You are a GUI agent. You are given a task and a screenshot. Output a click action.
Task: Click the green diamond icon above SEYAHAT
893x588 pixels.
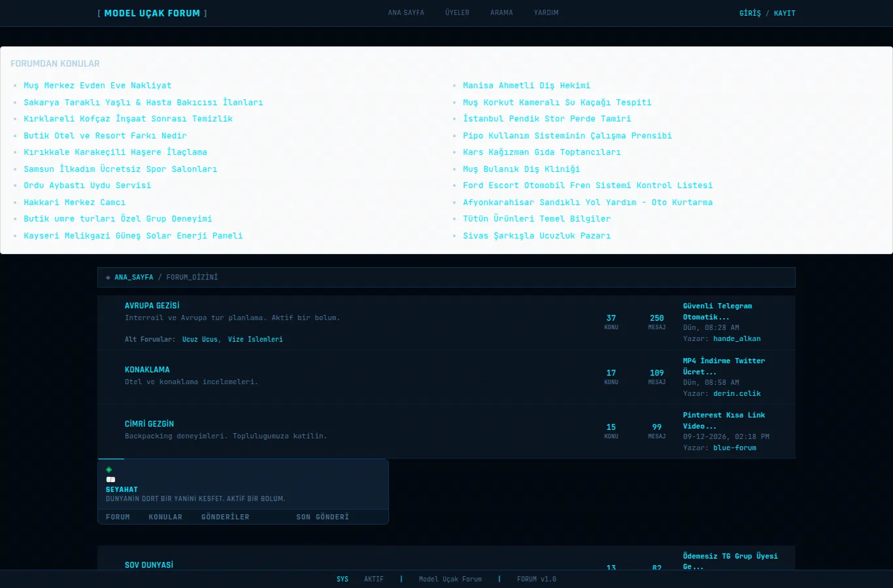click(x=109, y=470)
